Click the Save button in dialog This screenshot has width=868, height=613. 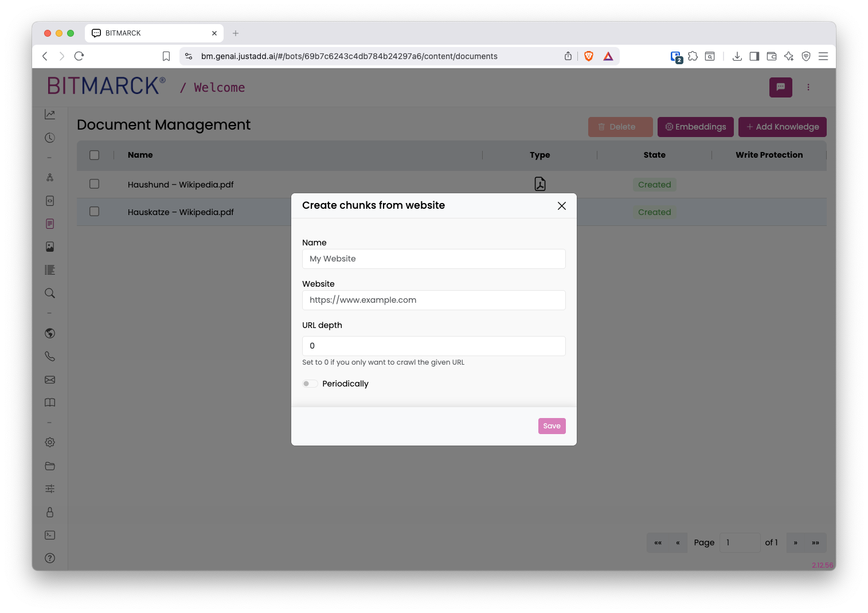[552, 426]
